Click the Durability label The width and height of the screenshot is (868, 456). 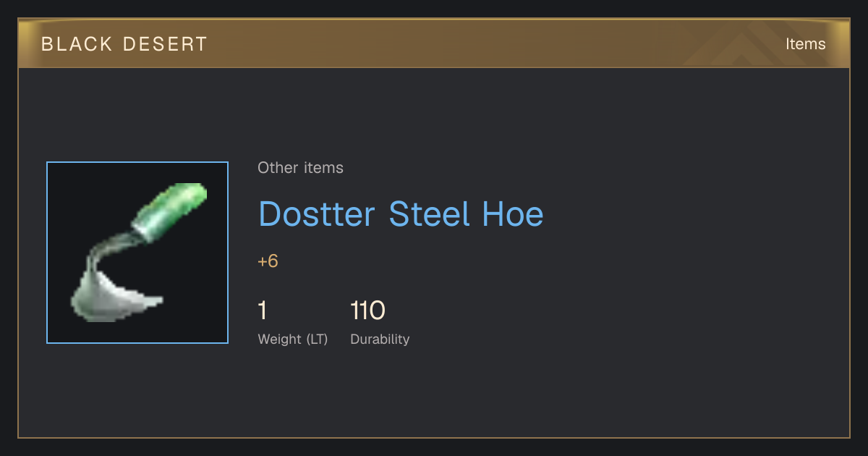pos(380,339)
